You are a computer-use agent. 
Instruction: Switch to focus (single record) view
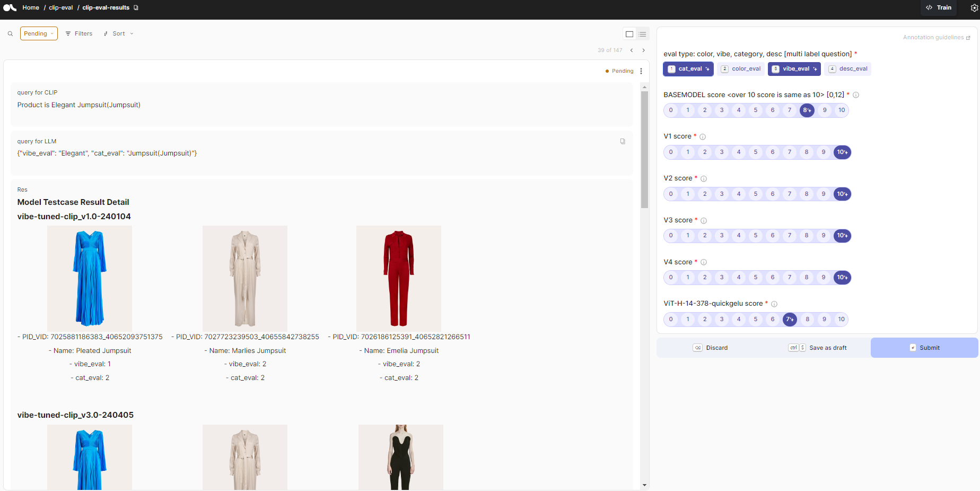(629, 34)
